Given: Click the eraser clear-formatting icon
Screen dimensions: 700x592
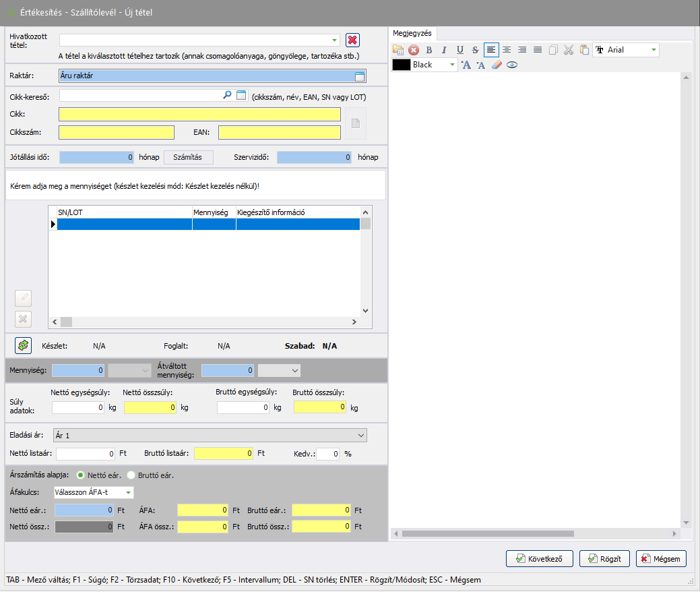Looking at the screenshot, I should coord(497,65).
